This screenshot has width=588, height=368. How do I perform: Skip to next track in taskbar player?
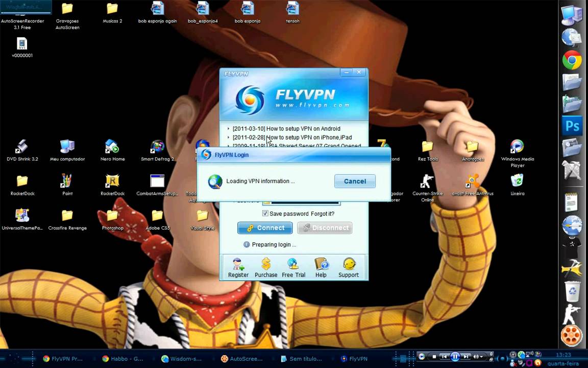[465, 357]
